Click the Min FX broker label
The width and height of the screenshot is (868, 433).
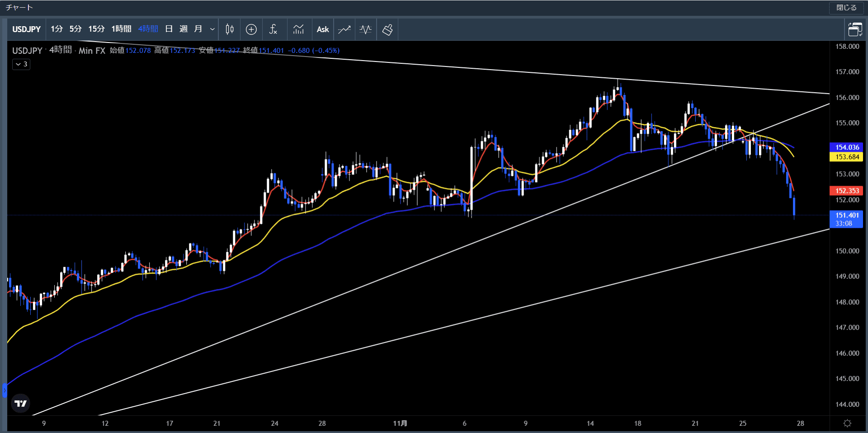coord(92,51)
